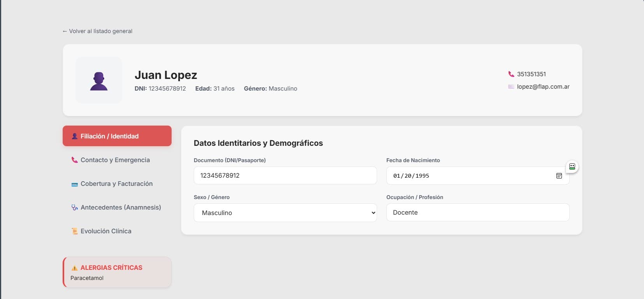The image size is (644, 299).
Task: Select the year 1995 in the birth date
Action: [x=422, y=176]
